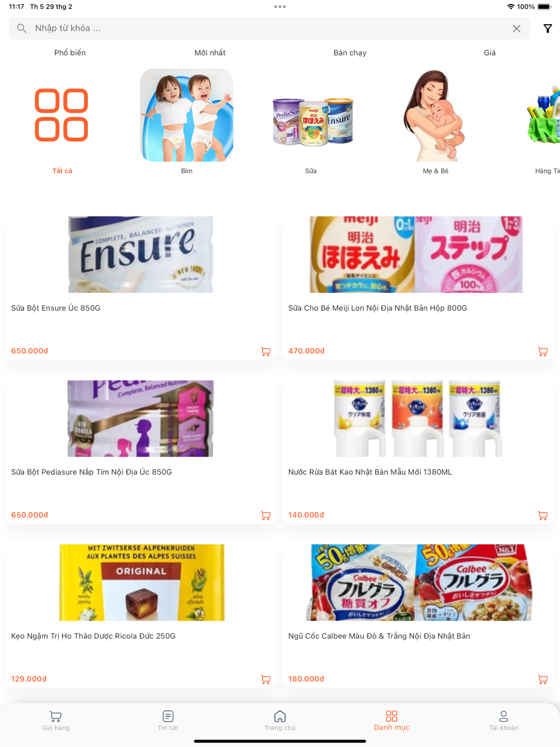
Task: Sort products by Bán chạy
Action: [350, 53]
